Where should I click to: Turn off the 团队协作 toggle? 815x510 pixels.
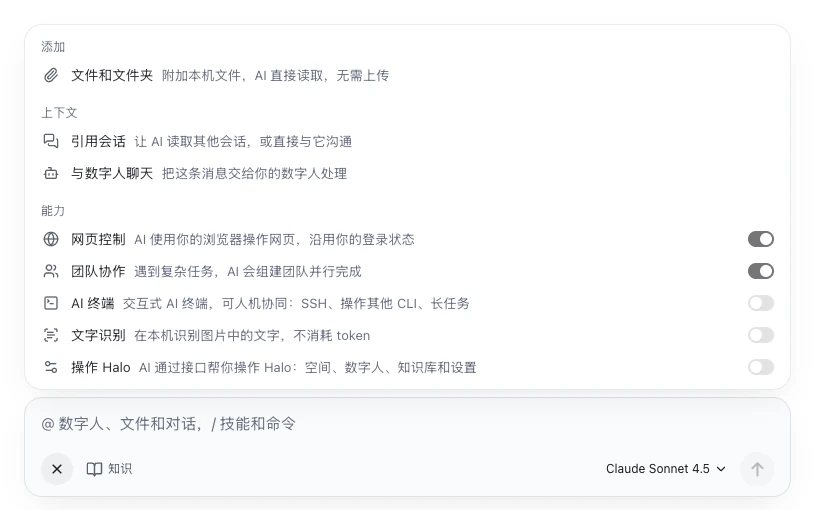pyautogui.click(x=761, y=271)
